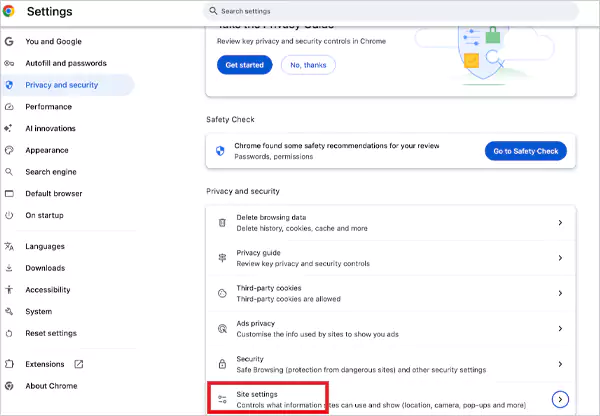Viewport: 600px width, 416px height.
Task: Open Privacy guide row via right chevron
Action: click(560, 258)
